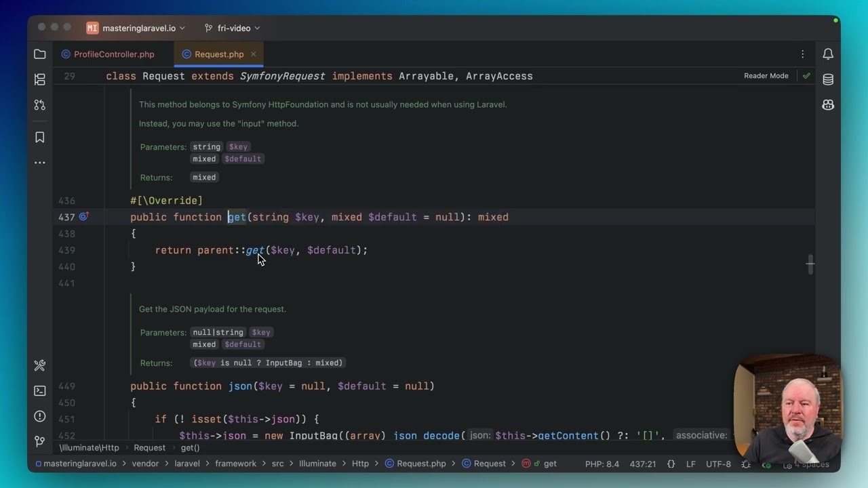
Task: Click the green inspections checkmark
Action: click(806, 76)
